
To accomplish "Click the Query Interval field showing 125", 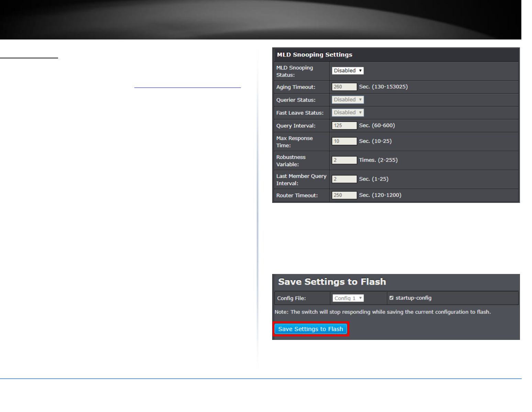I will tap(344, 125).
